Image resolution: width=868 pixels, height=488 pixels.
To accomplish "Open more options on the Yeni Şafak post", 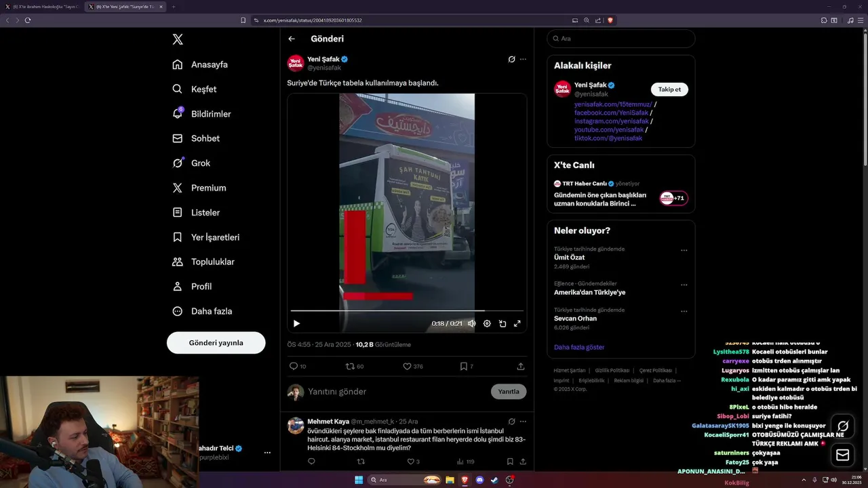I will coord(523,59).
